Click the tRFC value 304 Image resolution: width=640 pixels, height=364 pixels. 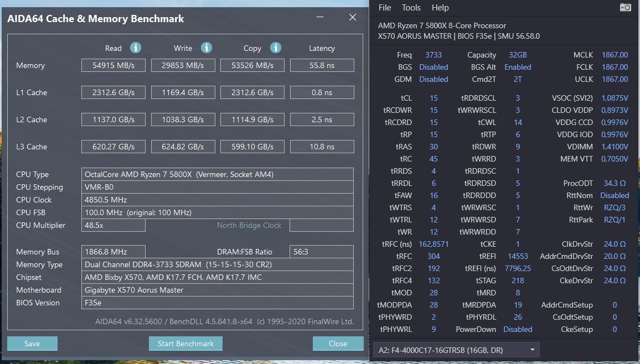pos(433,256)
